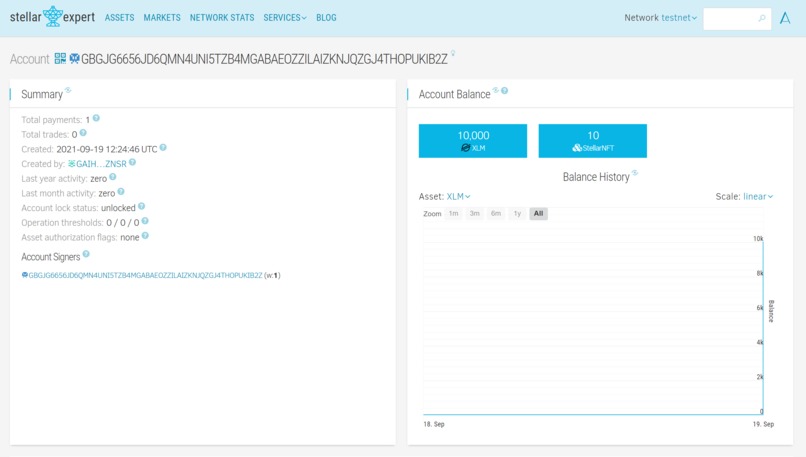Open NETWORK STATS page
The width and height of the screenshot is (806, 457).
[222, 17]
